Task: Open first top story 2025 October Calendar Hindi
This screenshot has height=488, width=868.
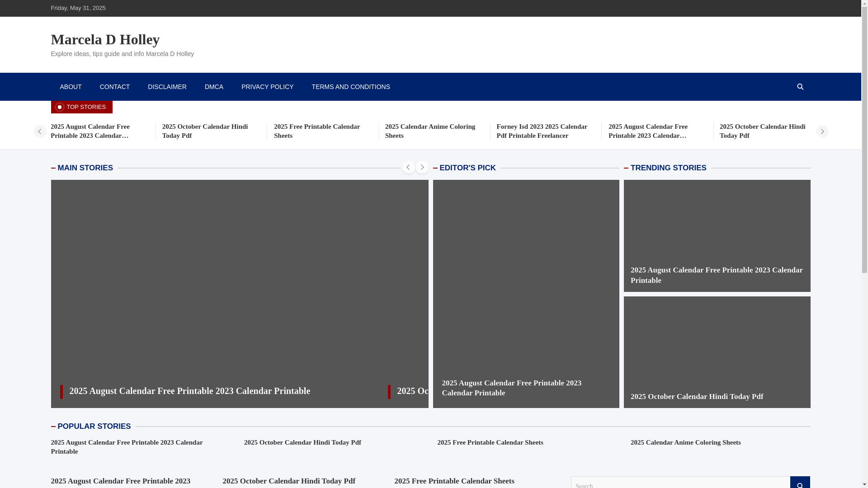Action: coord(205,131)
